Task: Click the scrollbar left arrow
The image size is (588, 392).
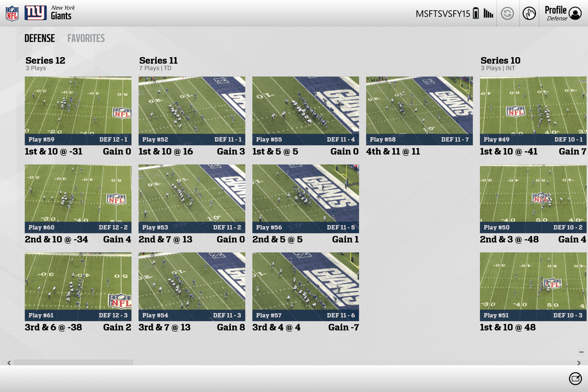Action: coord(9,363)
